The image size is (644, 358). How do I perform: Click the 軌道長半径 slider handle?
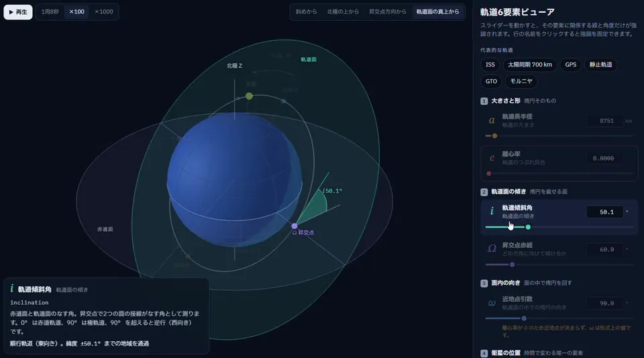[495, 136]
